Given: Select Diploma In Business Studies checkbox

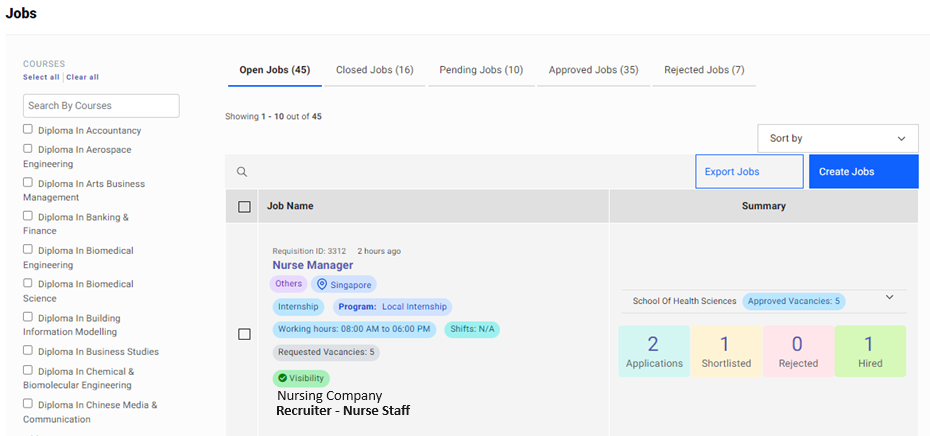Looking at the screenshot, I should tap(28, 351).
